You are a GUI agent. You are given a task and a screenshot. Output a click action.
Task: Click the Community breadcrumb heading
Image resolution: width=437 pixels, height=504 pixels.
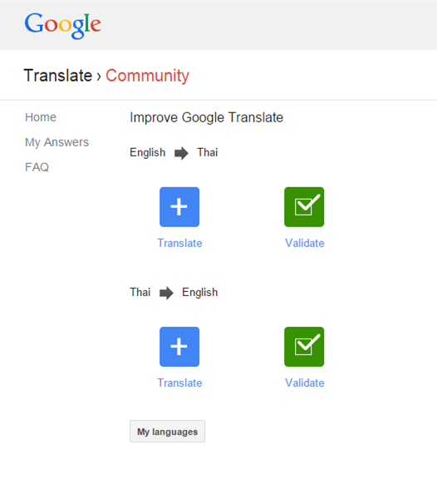(x=147, y=76)
